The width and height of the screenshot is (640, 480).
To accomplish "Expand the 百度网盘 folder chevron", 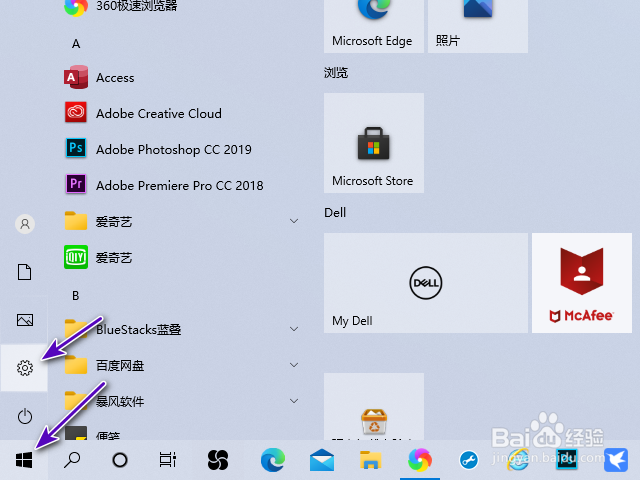I will pos(294,365).
